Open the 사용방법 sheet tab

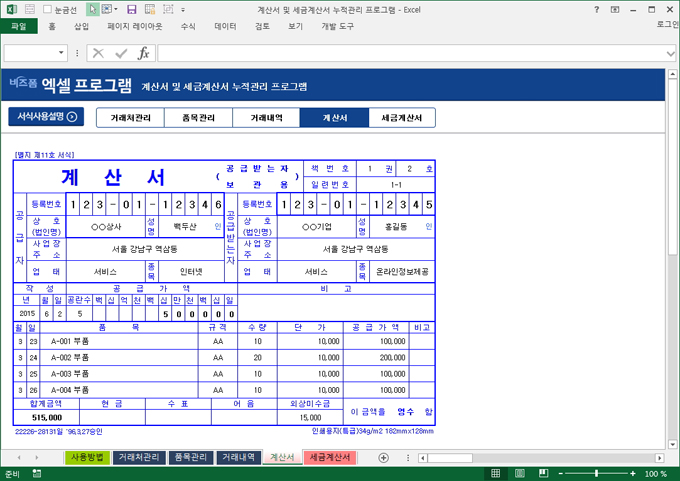87,457
